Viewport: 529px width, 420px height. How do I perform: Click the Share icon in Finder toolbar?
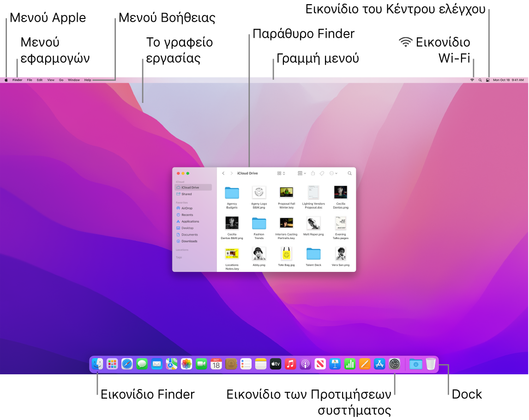313,173
